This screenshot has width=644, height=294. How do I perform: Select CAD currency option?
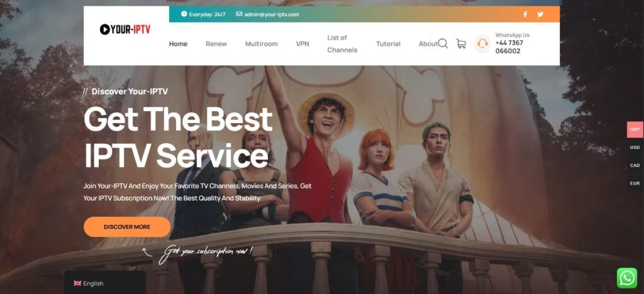[x=635, y=165]
